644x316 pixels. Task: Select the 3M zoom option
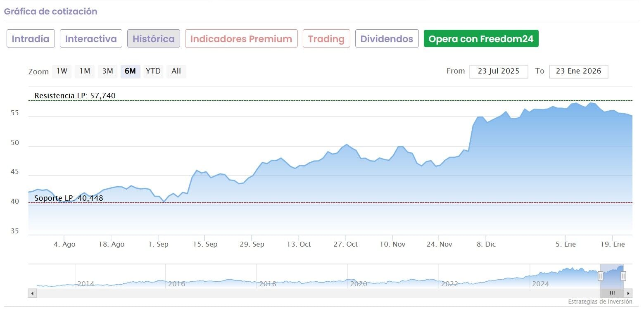(x=107, y=71)
